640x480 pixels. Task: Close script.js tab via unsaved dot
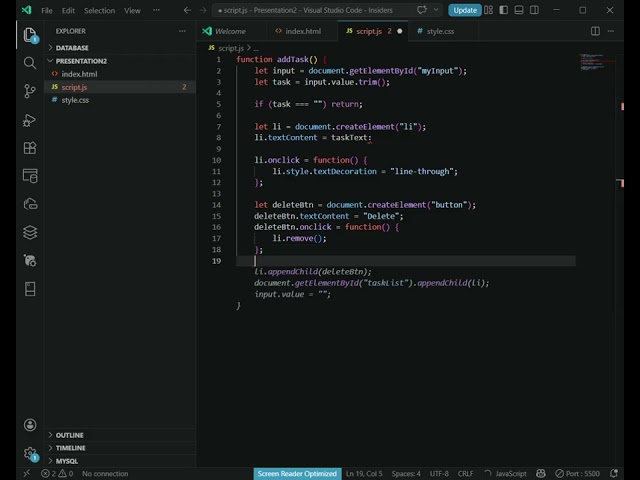[x=400, y=31]
